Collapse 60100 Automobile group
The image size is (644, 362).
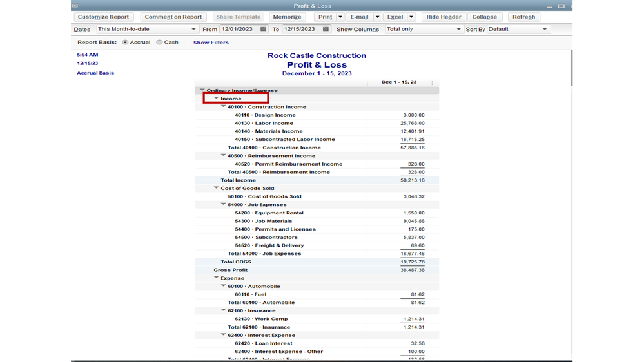tap(223, 285)
